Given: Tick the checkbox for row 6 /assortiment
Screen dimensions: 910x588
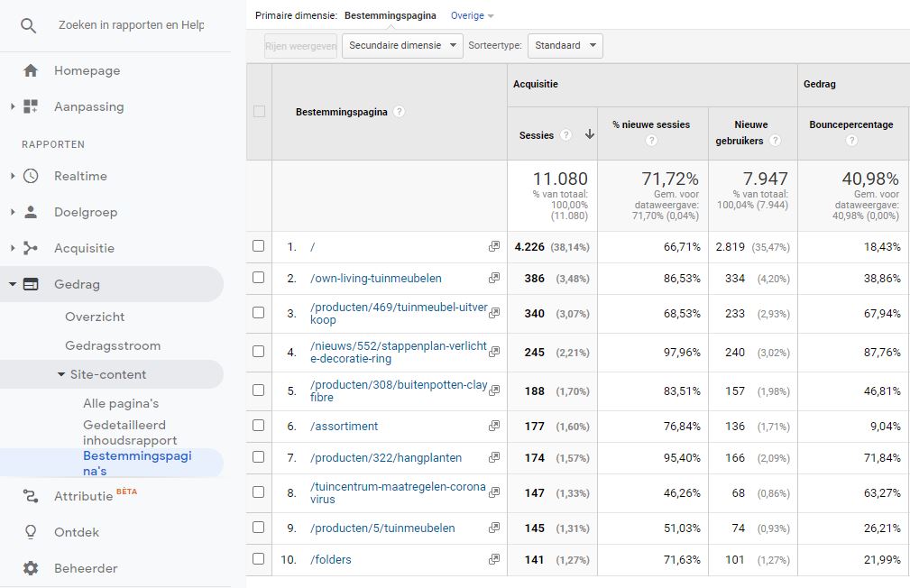Looking at the screenshot, I should [x=259, y=426].
